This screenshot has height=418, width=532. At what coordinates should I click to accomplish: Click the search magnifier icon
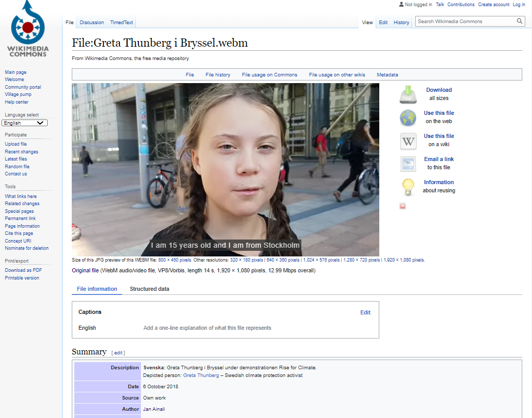click(520, 21)
